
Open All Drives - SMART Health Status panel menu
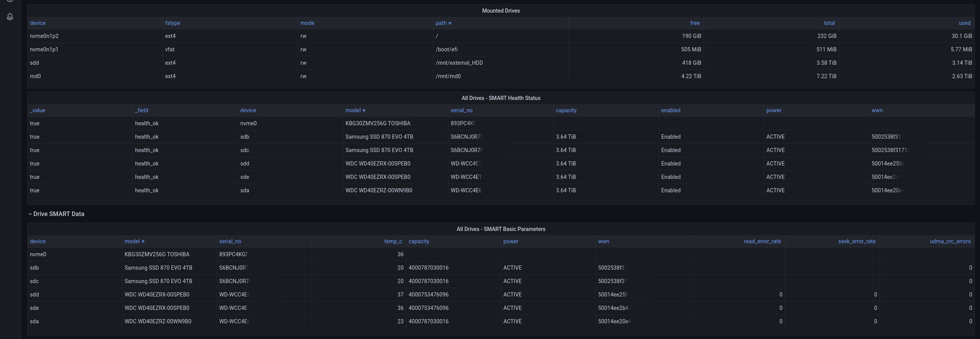(x=501, y=98)
